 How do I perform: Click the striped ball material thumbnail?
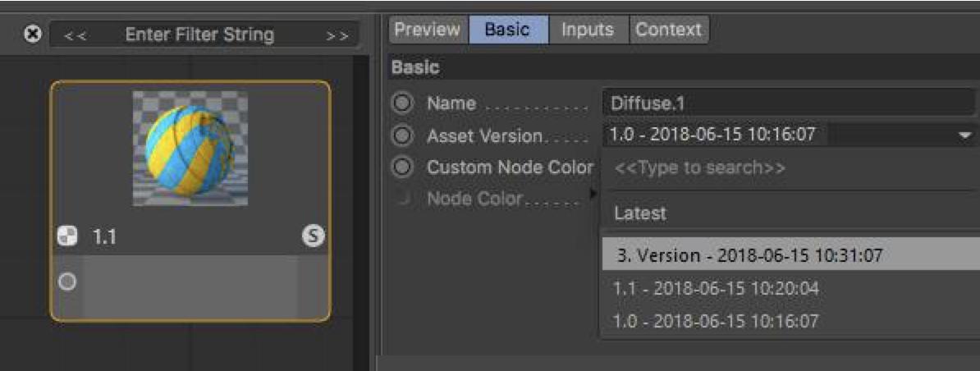click(190, 148)
